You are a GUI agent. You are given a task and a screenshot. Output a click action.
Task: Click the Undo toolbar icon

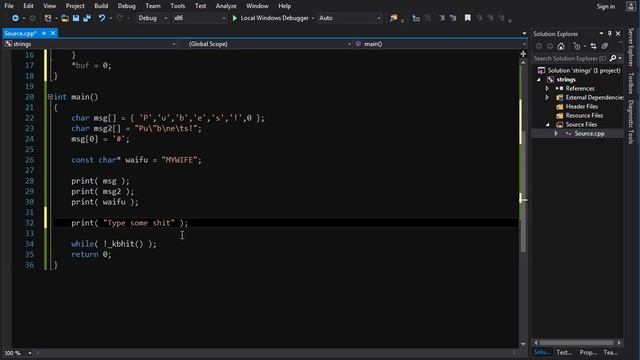[102, 18]
